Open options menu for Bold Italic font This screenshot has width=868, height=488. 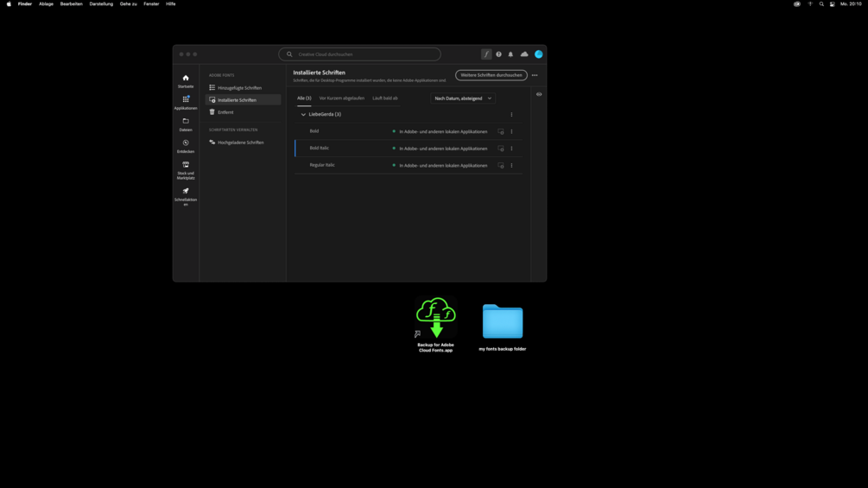click(511, 149)
